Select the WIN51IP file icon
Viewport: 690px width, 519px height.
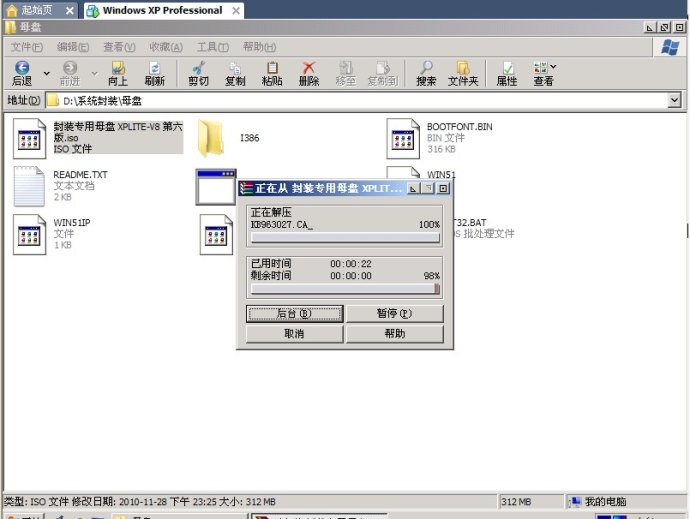coord(29,235)
